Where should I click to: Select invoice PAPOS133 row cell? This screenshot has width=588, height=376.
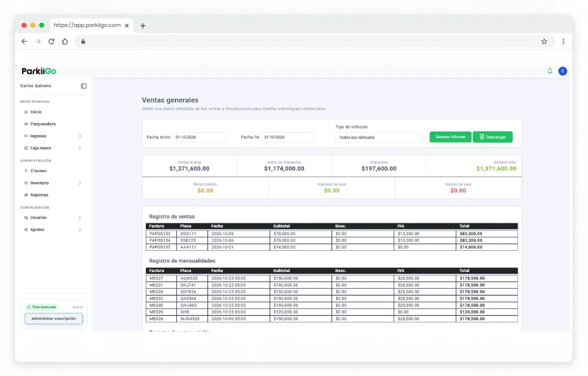coord(161,234)
